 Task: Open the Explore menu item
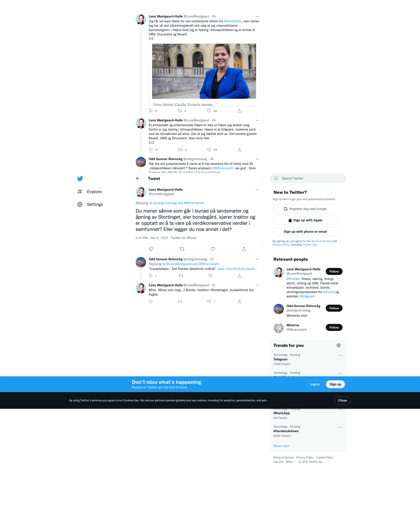click(x=94, y=192)
